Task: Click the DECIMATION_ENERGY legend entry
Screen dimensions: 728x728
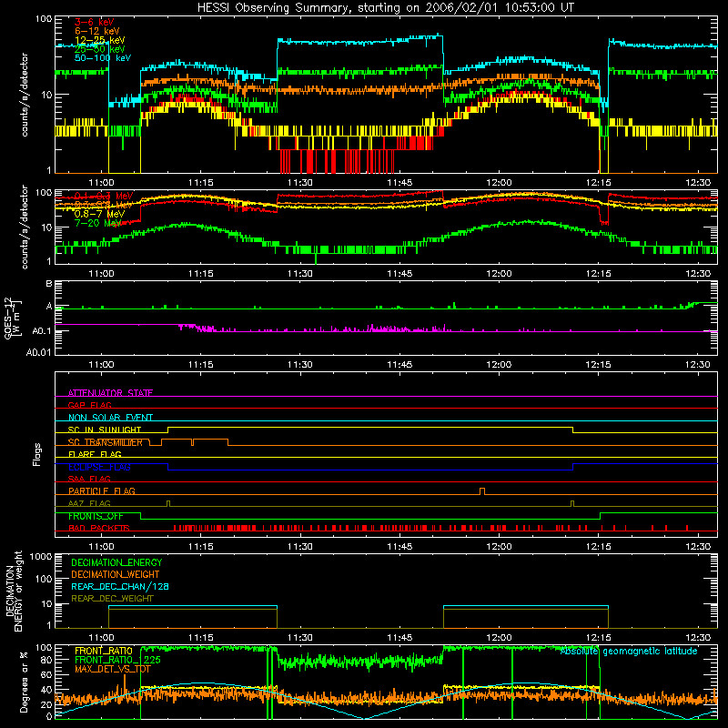Action: pos(116,562)
